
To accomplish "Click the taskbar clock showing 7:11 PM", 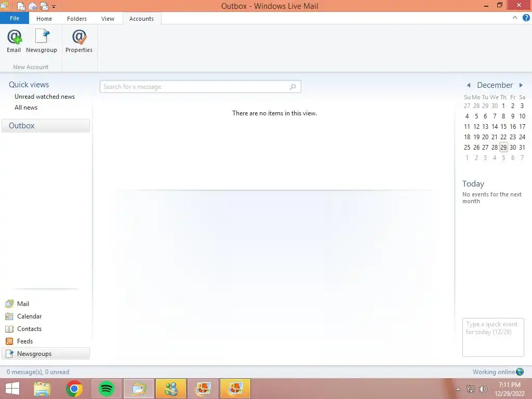I will [x=510, y=389].
